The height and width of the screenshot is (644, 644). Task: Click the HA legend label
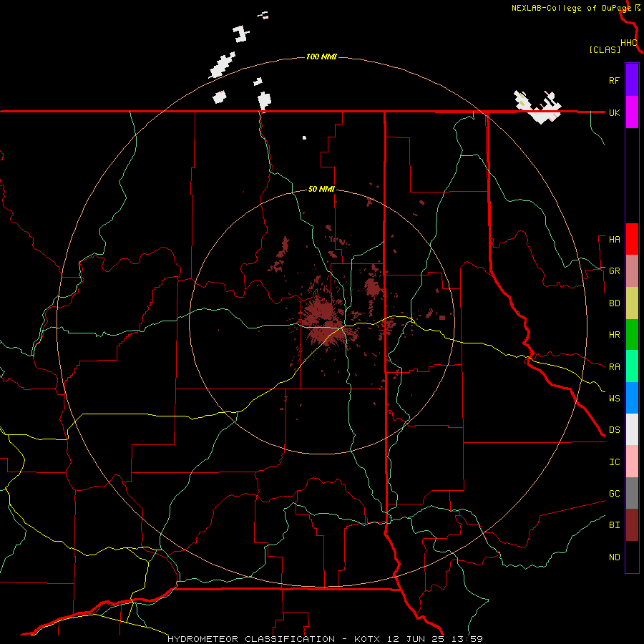point(614,239)
